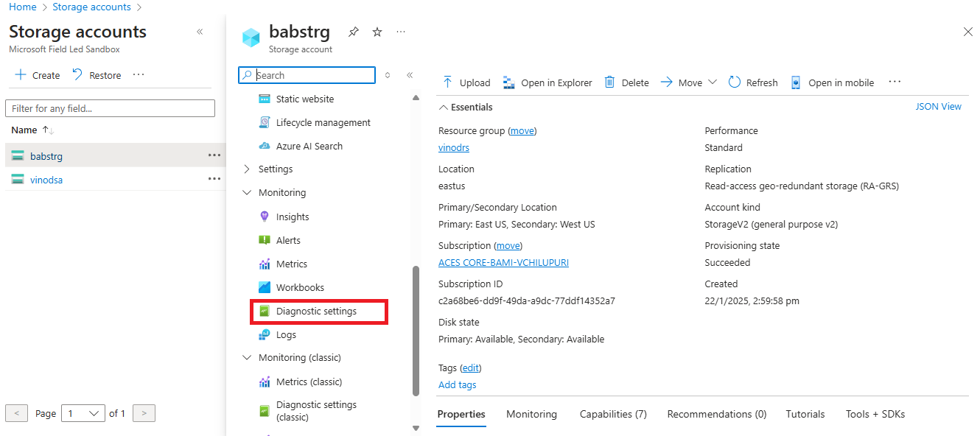Click move link beside Subscription
980x436 pixels.
(508, 246)
